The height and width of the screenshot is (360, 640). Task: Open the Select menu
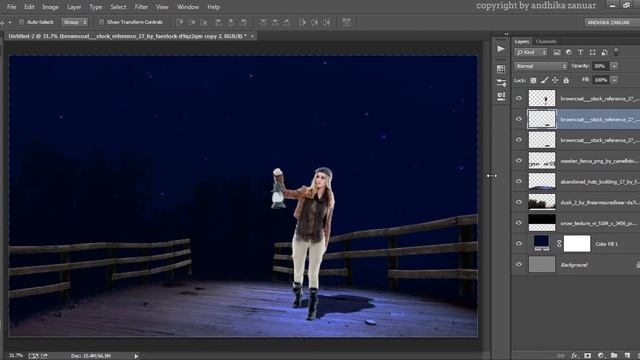tap(118, 7)
